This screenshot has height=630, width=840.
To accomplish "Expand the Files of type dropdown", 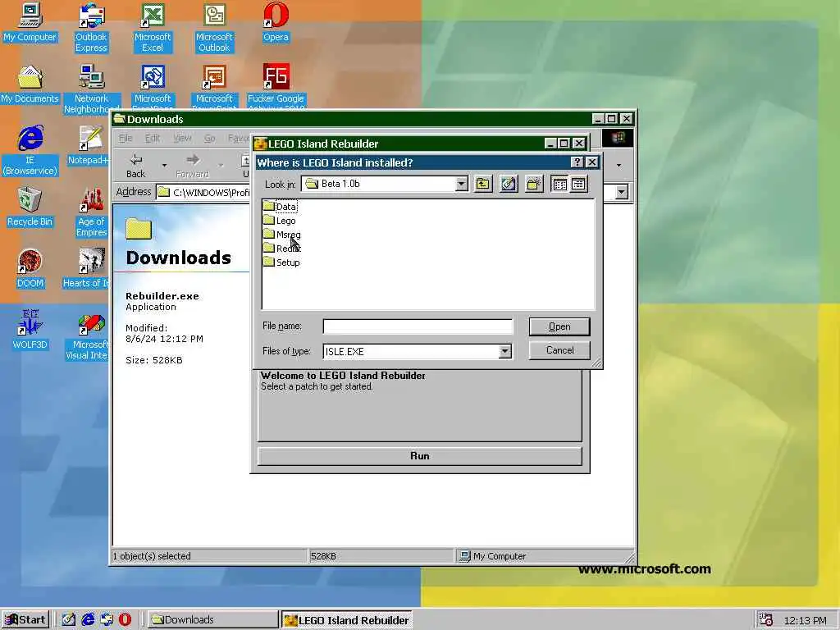I will 504,351.
